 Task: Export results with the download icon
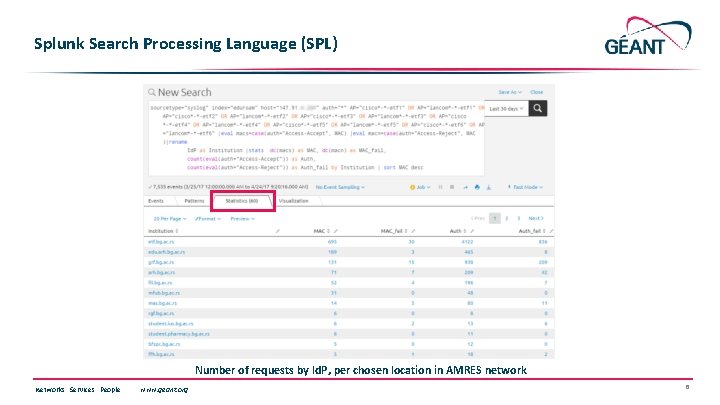coord(489,187)
